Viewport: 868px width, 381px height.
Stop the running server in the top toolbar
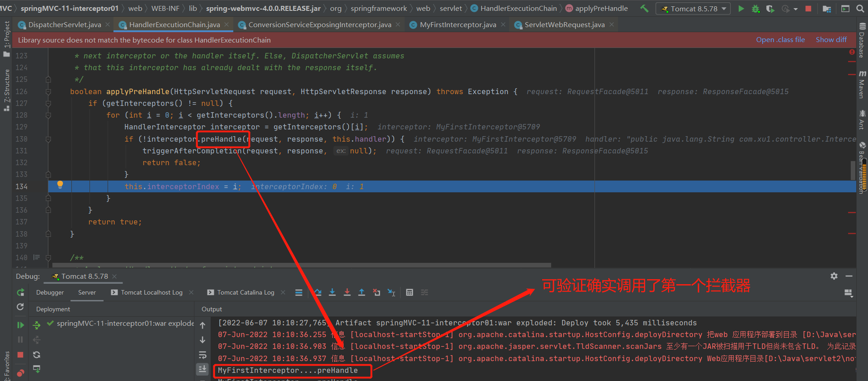pyautogui.click(x=808, y=8)
